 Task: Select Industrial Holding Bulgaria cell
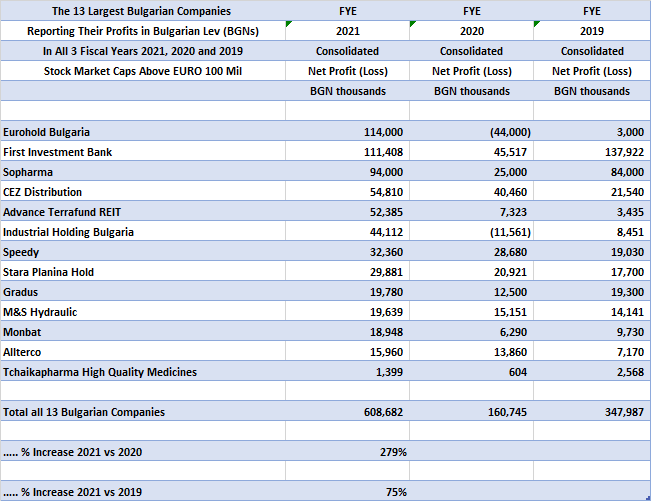(143, 232)
